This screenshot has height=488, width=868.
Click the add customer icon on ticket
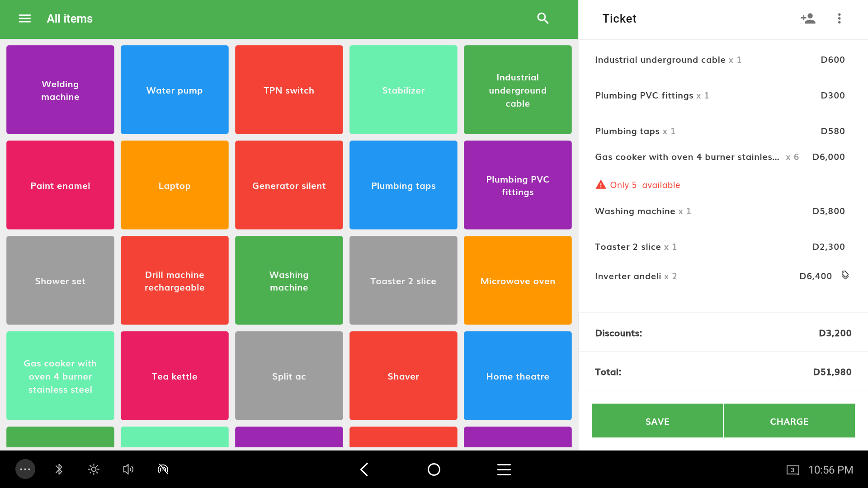pos(808,19)
